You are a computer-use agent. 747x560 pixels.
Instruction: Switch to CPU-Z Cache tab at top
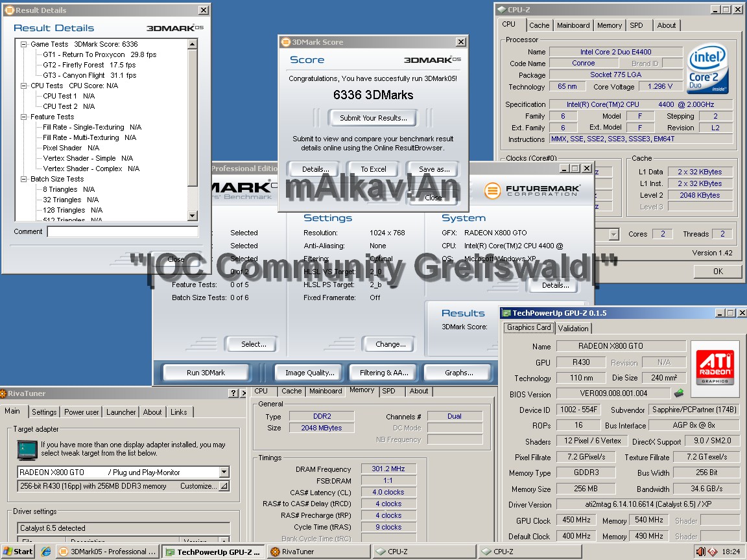(x=539, y=25)
